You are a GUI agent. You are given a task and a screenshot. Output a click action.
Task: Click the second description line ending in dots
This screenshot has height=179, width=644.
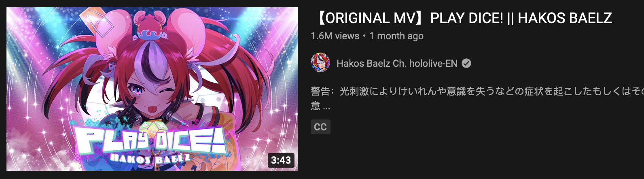[x=320, y=106]
